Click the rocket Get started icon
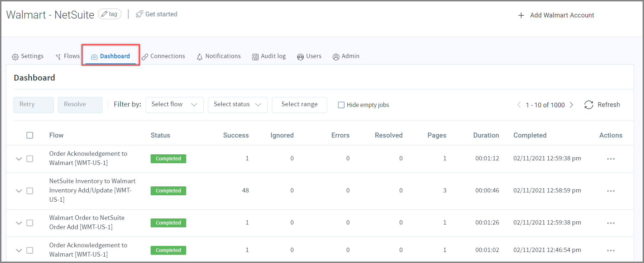This screenshot has height=263, width=644. (x=139, y=14)
